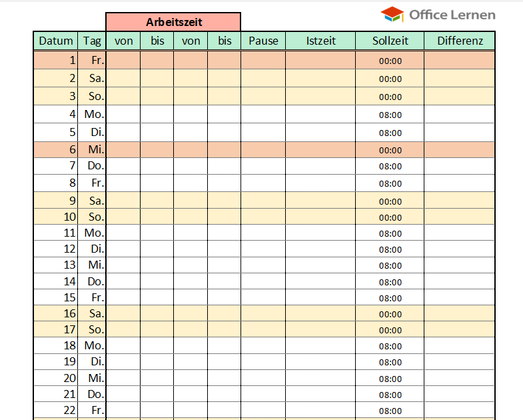Select the Arbeitszeit header cell
Viewport: 523px width, 420px height.
pos(173,22)
